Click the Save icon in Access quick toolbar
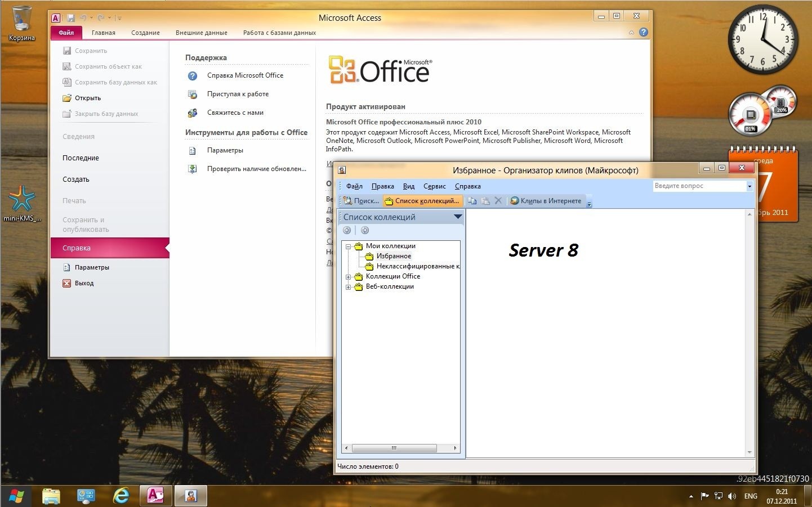The height and width of the screenshot is (507, 812). click(71, 18)
